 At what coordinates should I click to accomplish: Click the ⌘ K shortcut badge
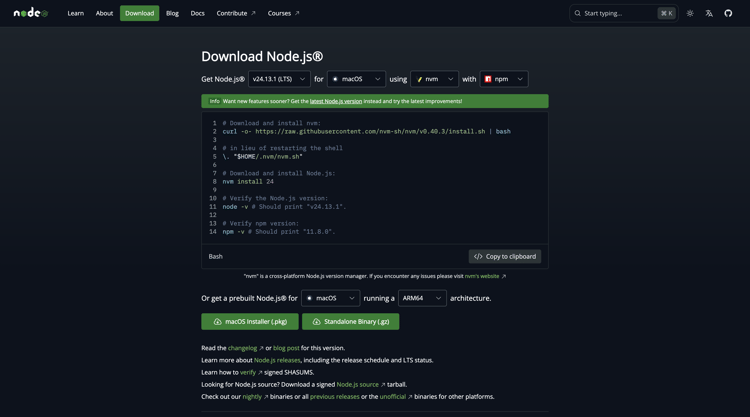click(x=666, y=13)
